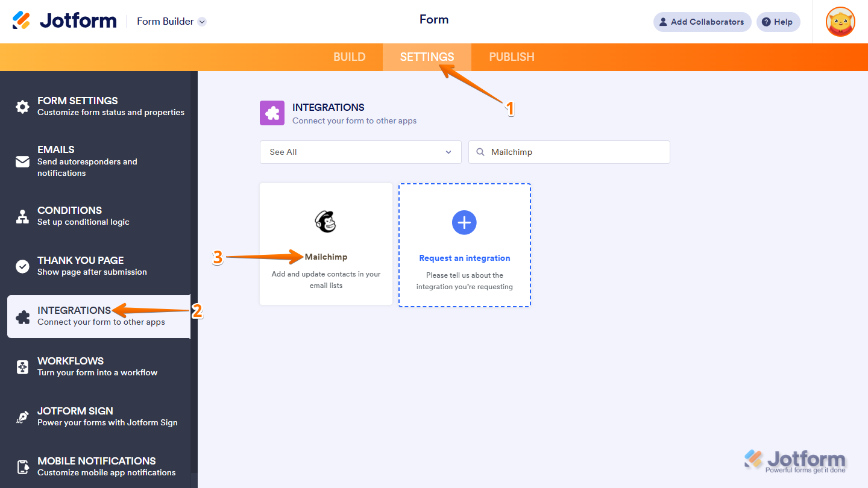Open Form Settings via the gear icon
This screenshot has height=488, width=868.
click(22, 107)
